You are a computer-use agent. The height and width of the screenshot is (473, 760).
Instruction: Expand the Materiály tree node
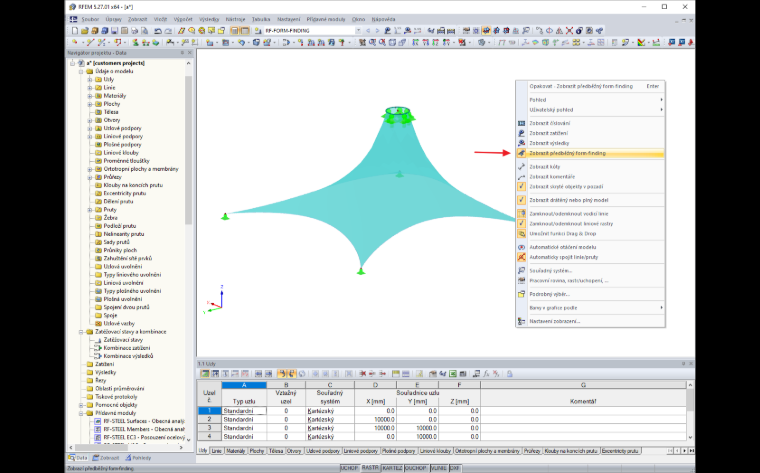click(90, 96)
